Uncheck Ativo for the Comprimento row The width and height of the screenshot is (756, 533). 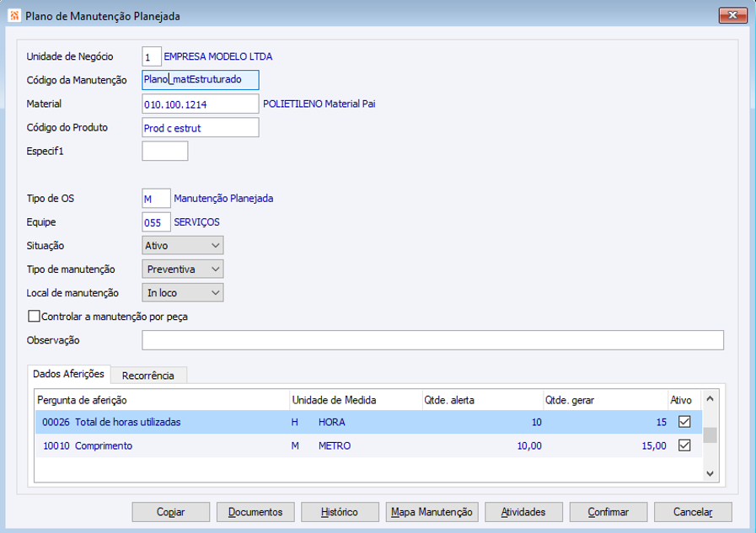[684, 445]
